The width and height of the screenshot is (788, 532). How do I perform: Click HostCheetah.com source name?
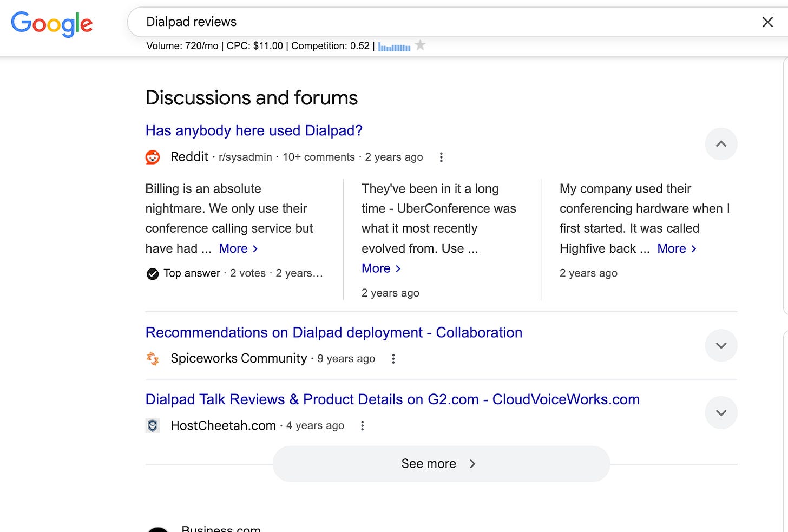pyautogui.click(x=224, y=425)
